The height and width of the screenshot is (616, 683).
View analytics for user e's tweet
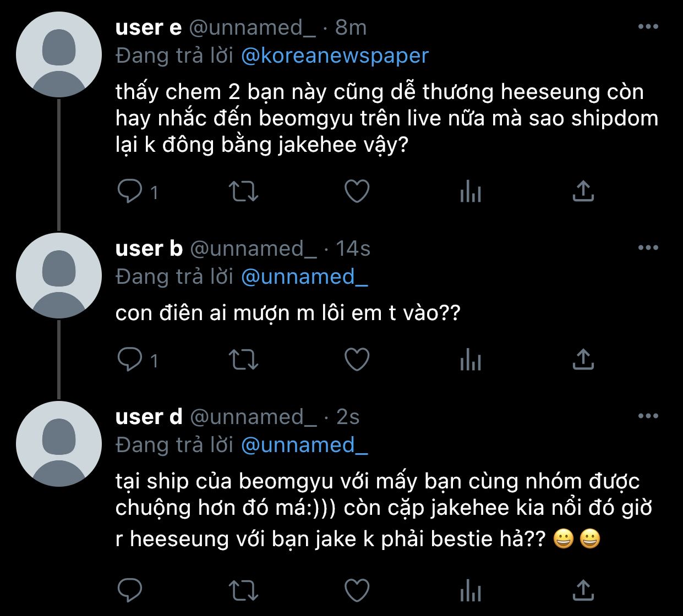[x=471, y=191]
